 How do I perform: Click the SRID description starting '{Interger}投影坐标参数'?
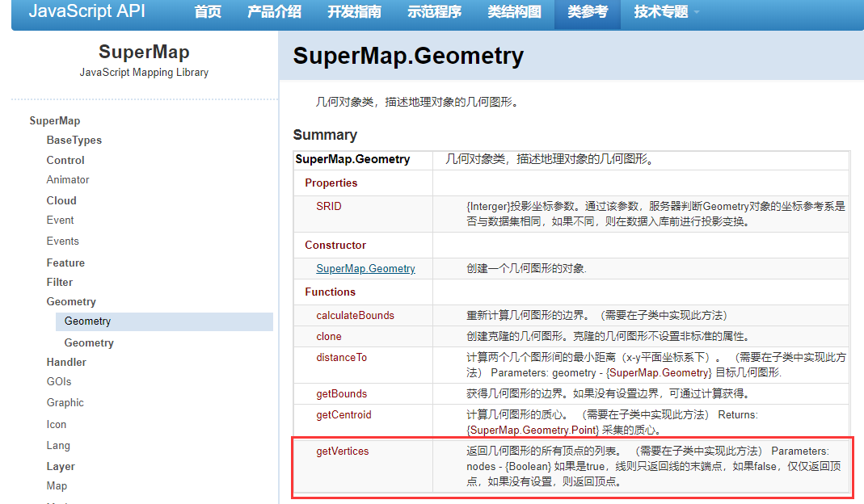coord(655,214)
